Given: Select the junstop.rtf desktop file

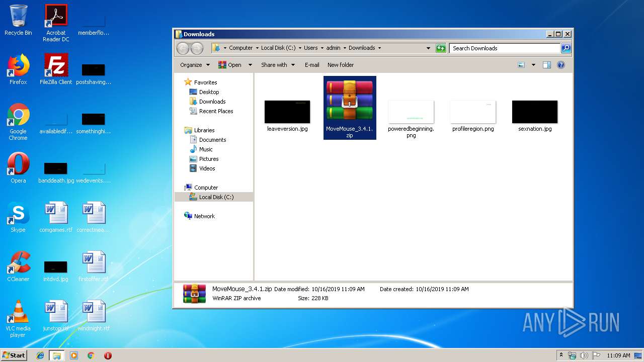Looking at the screenshot, I should [x=56, y=316].
